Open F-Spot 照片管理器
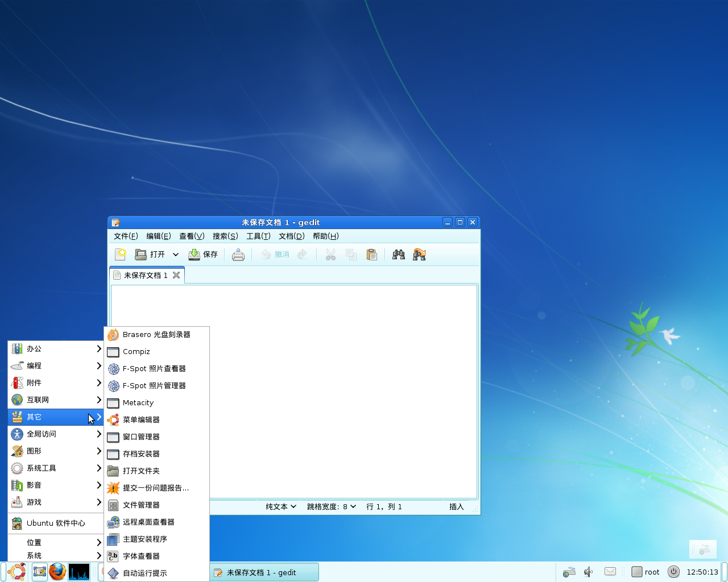728x582 pixels. pyautogui.click(x=156, y=386)
